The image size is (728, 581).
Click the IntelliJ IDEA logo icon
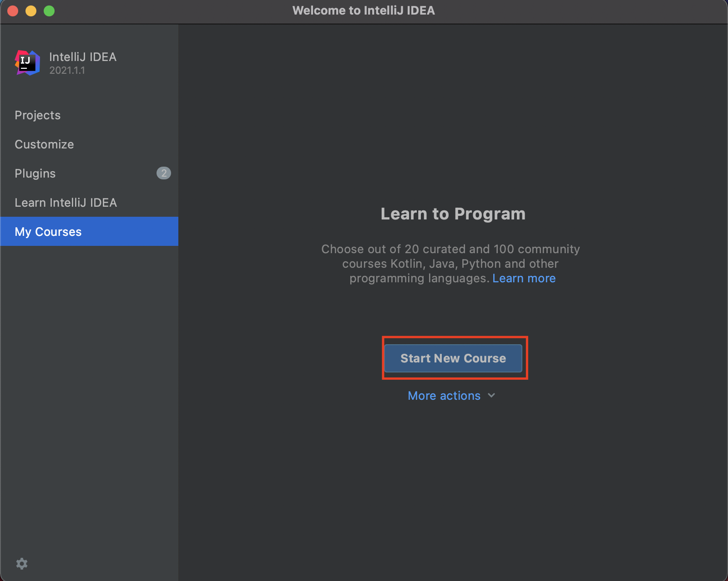tap(27, 63)
